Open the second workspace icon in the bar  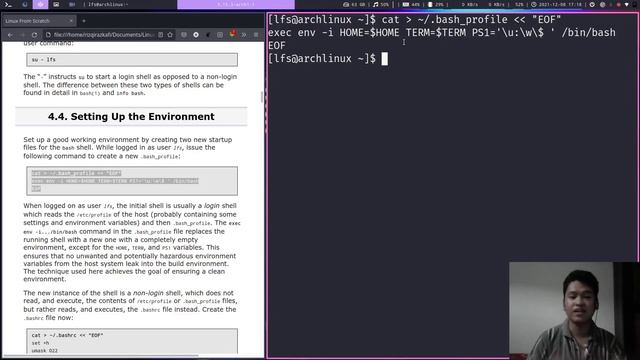click(24, 4)
